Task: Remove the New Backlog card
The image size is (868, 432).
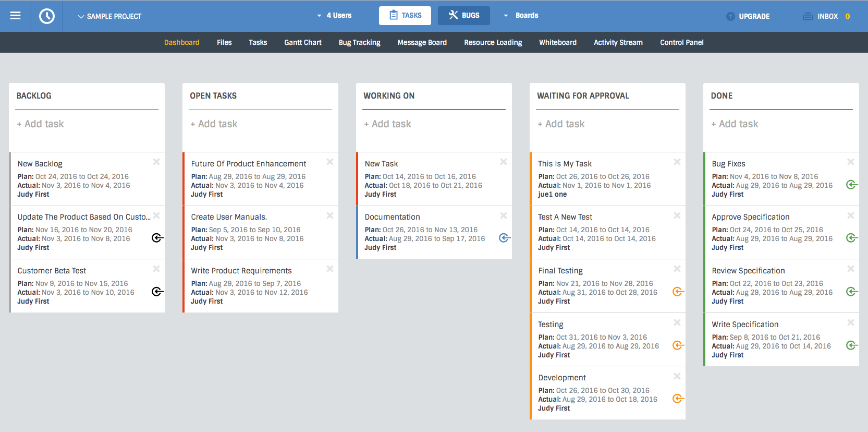Action: pos(156,162)
